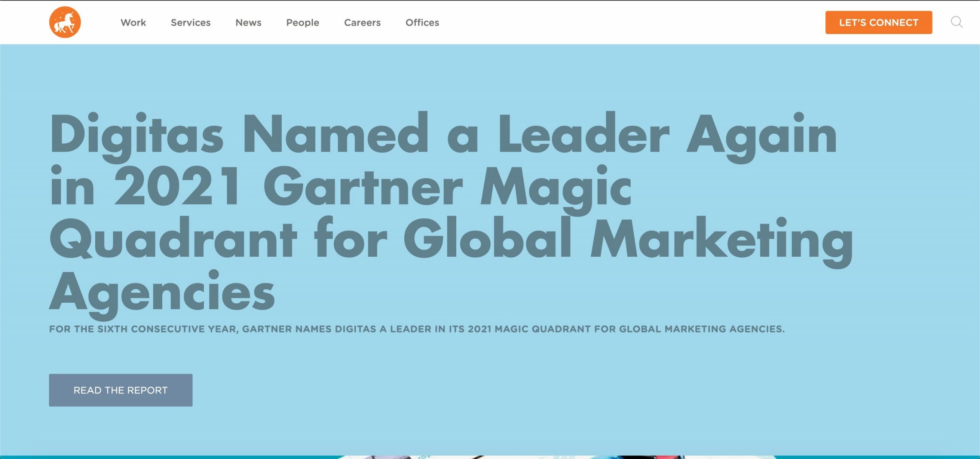
Task: Click the READ THE REPORT button
Action: tap(121, 390)
